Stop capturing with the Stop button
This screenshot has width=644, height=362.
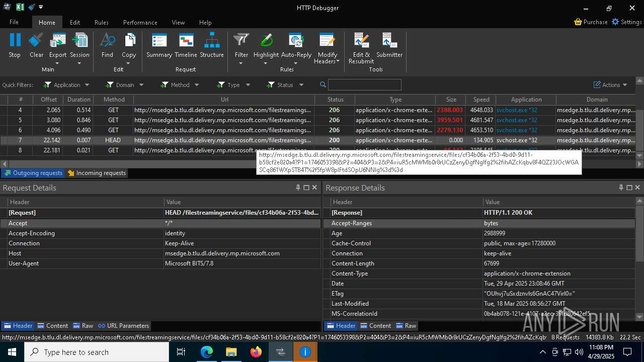[15, 45]
